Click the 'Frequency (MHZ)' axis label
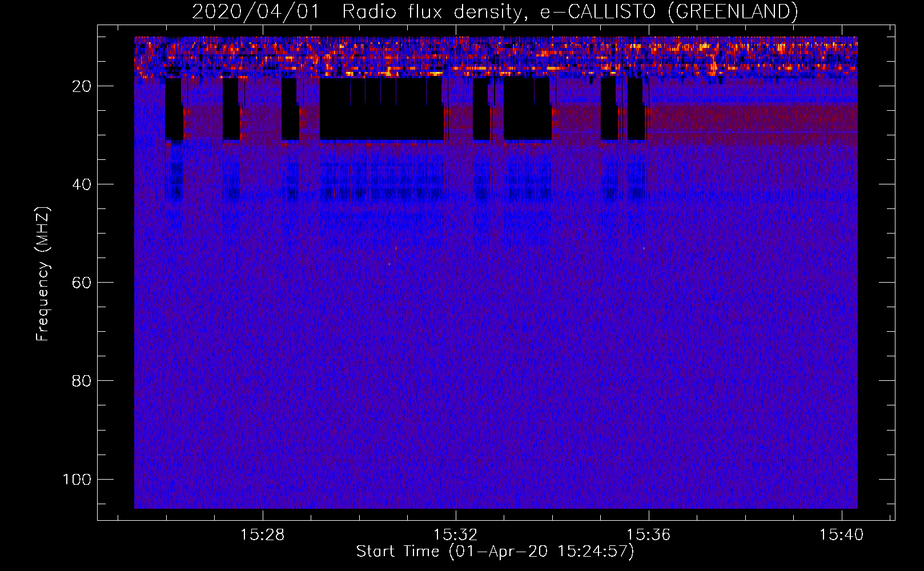The height and width of the screenshot is (571, 924). 43,274
